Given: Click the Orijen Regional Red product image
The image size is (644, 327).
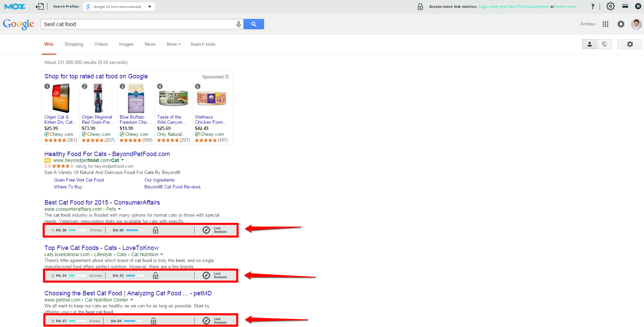Looking at the screenshot, I should [x=98, y=98].
